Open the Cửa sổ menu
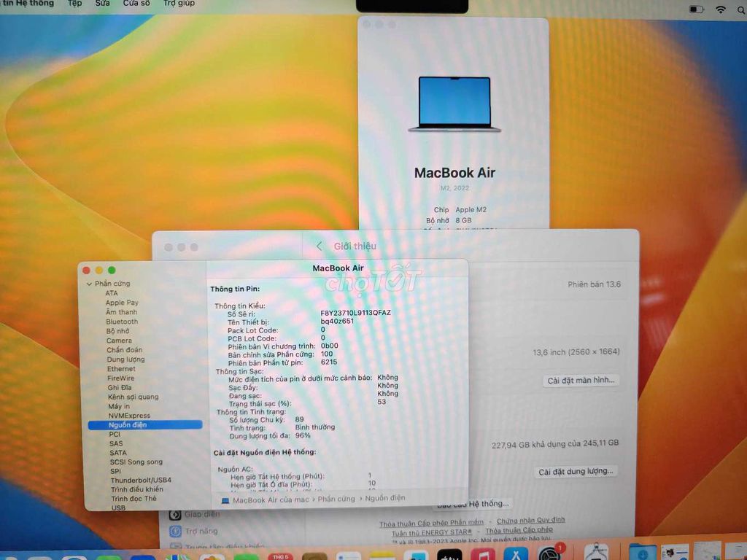 (x=136, y=4)
